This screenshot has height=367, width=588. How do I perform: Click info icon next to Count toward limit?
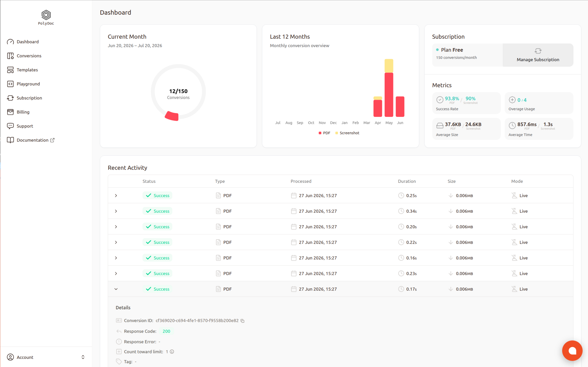click(172, 352)
